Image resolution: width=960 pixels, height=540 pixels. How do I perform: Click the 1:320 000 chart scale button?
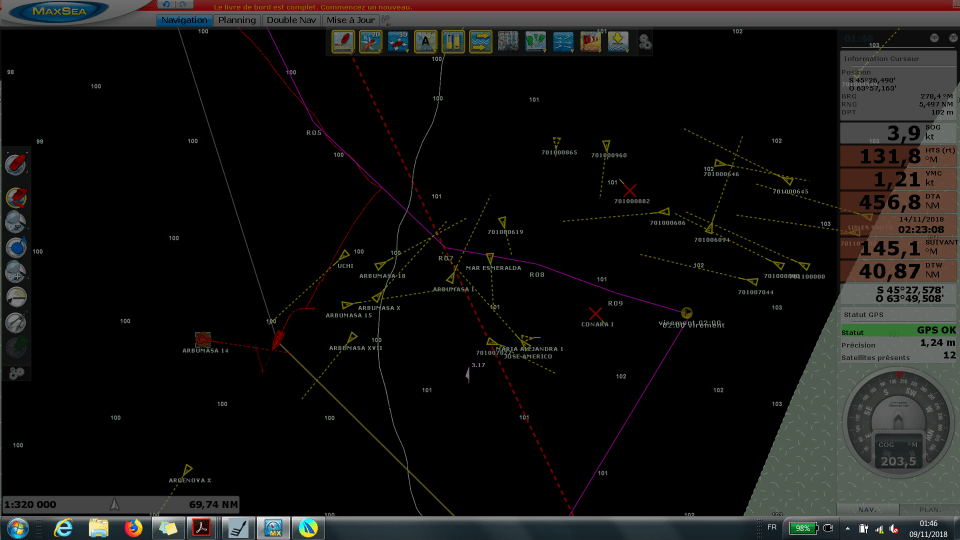coord(32,505)
